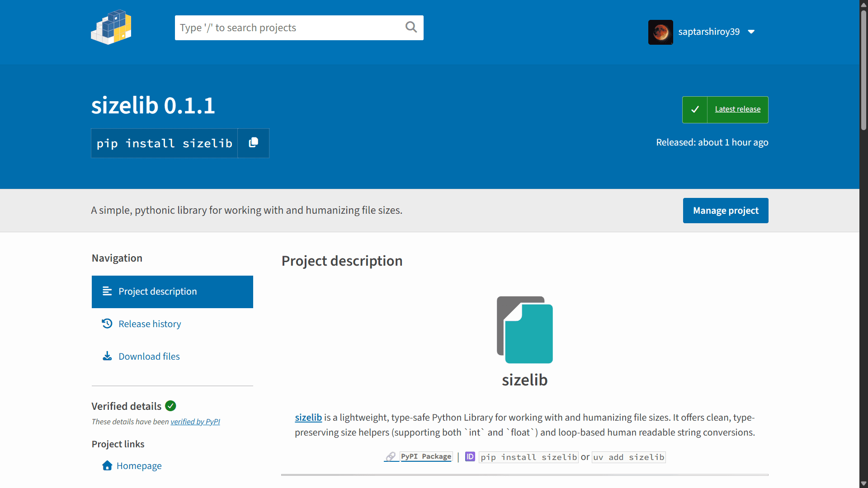Open the Latest release link
This screenshot has width=868, height=488.
point(738,109)
